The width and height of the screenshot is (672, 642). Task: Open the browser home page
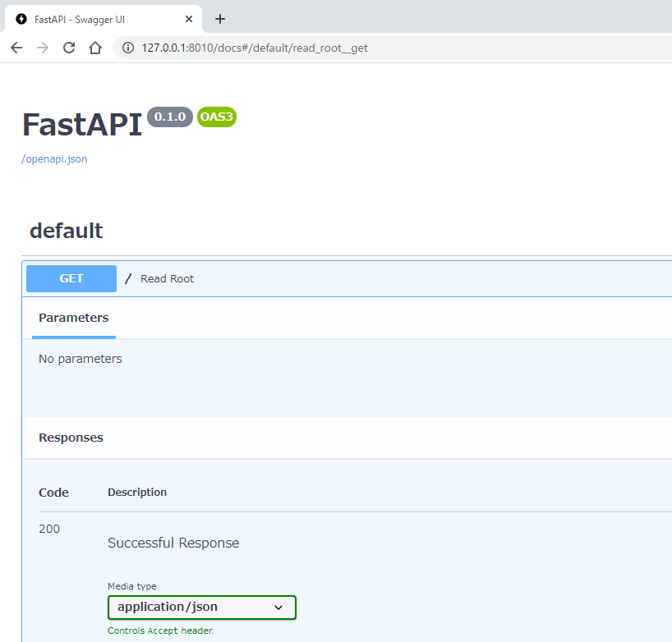coord(95,48)
